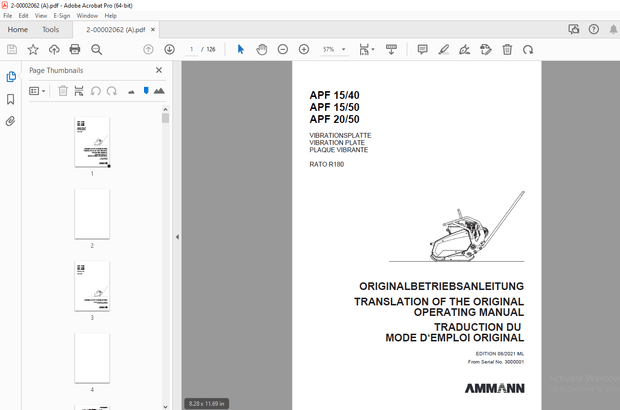Click the Save file icon
620x410 pixels.
12,49
